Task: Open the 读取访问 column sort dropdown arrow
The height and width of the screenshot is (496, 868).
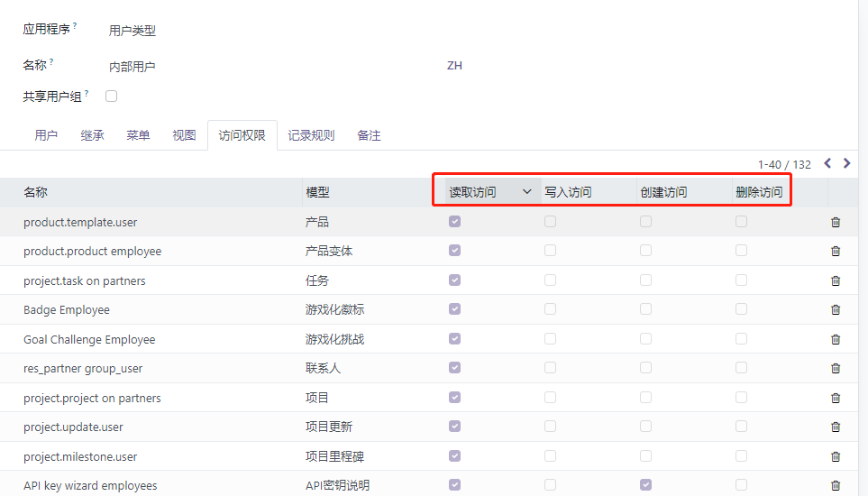Action: click(527, 191)
